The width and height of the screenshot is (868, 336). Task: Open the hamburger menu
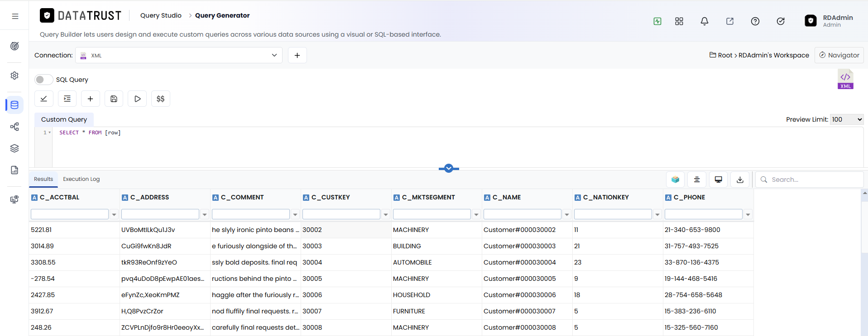[15, 16]
